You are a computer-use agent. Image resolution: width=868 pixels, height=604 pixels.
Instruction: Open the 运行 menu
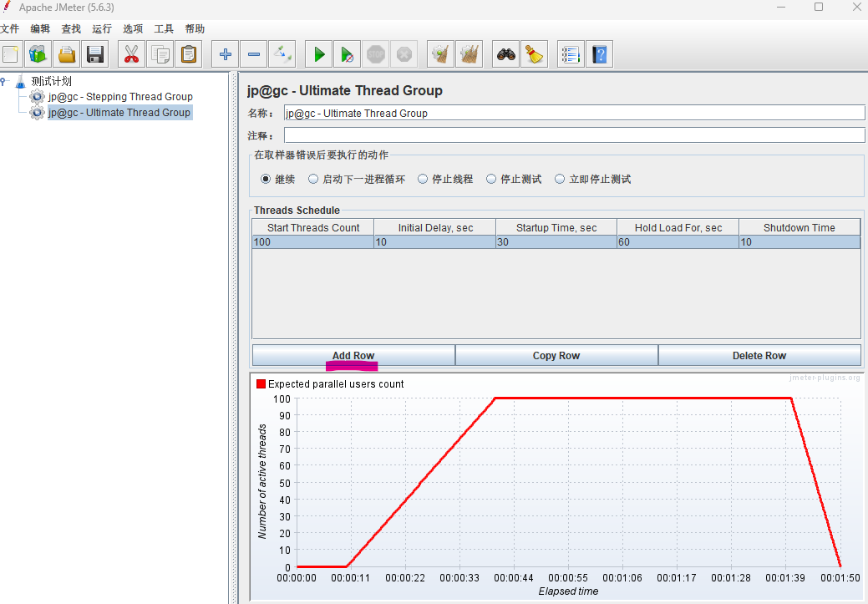102,28
